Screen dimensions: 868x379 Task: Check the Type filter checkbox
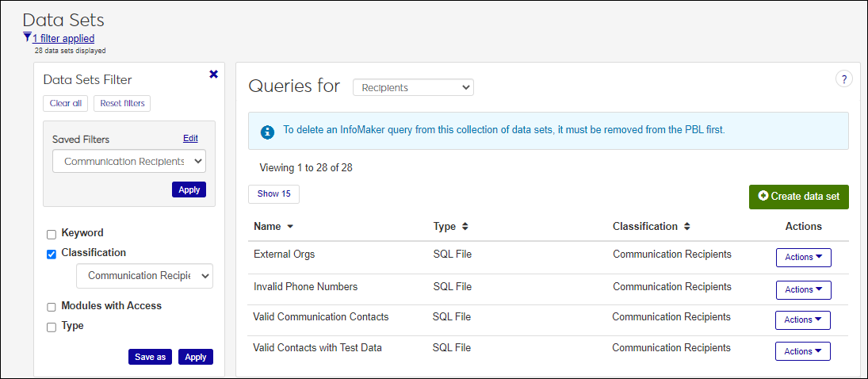click(x=52, y=327)
